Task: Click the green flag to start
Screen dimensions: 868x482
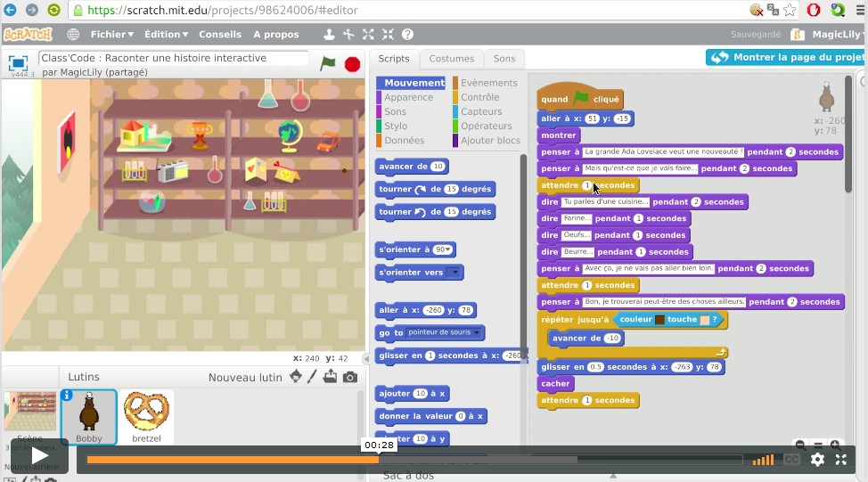Action: click(x=328, y=63)
